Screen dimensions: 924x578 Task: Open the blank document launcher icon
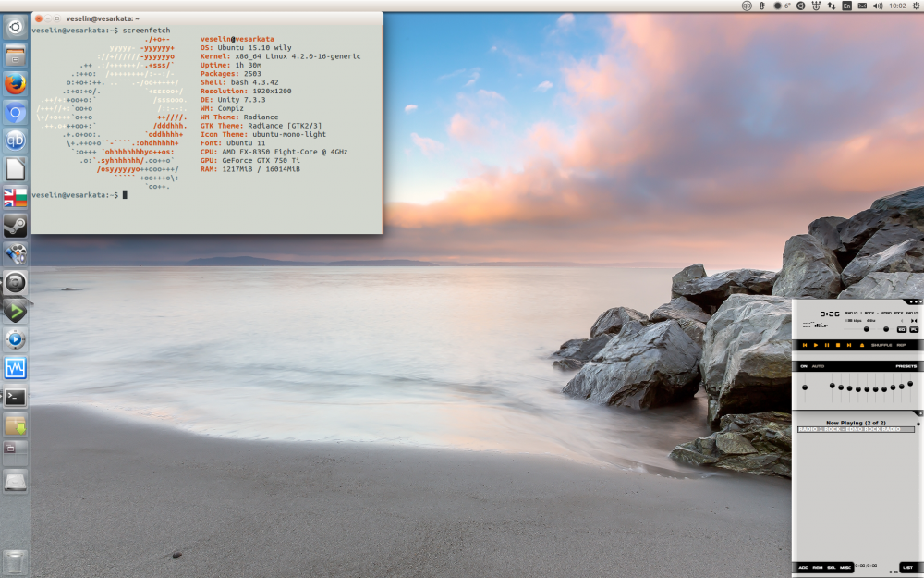click(x=16, y=169)
